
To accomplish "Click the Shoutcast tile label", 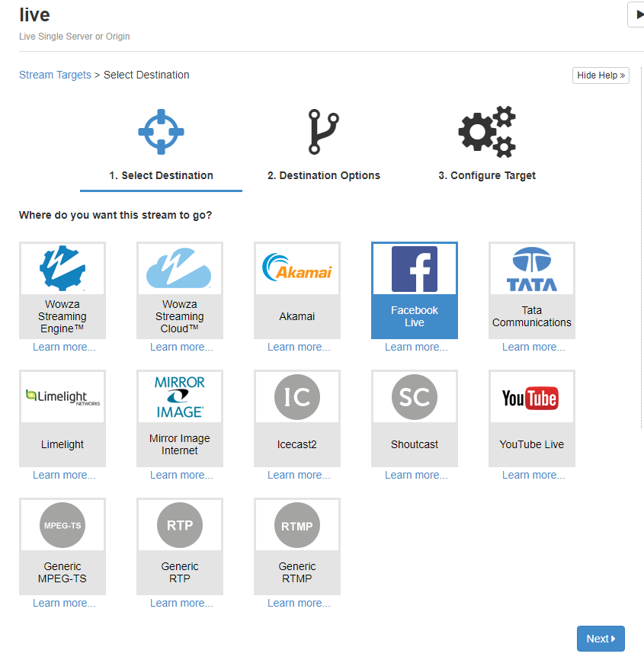I will coord(415,444).
